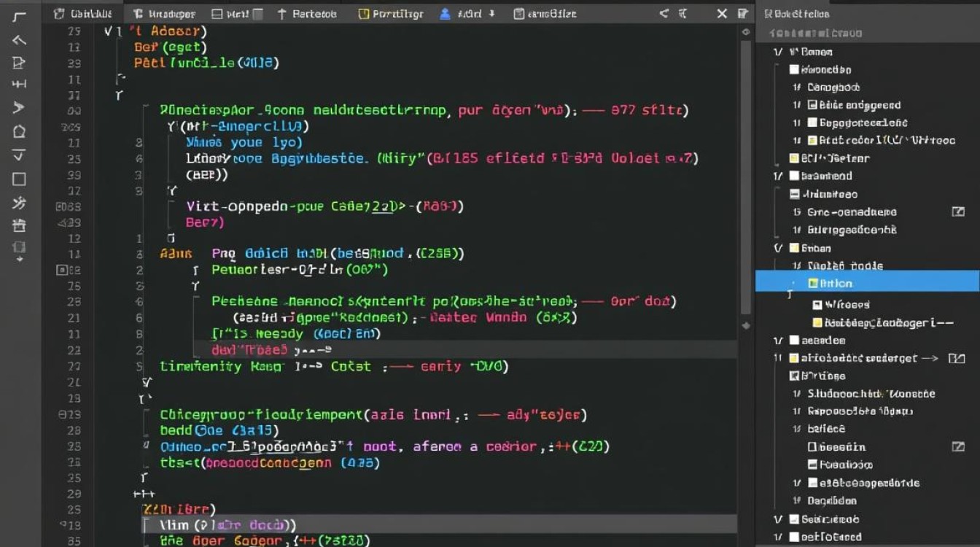Click the small down arrow on the blue-person tab
980x547 pixels.
[x=491, y=14]
